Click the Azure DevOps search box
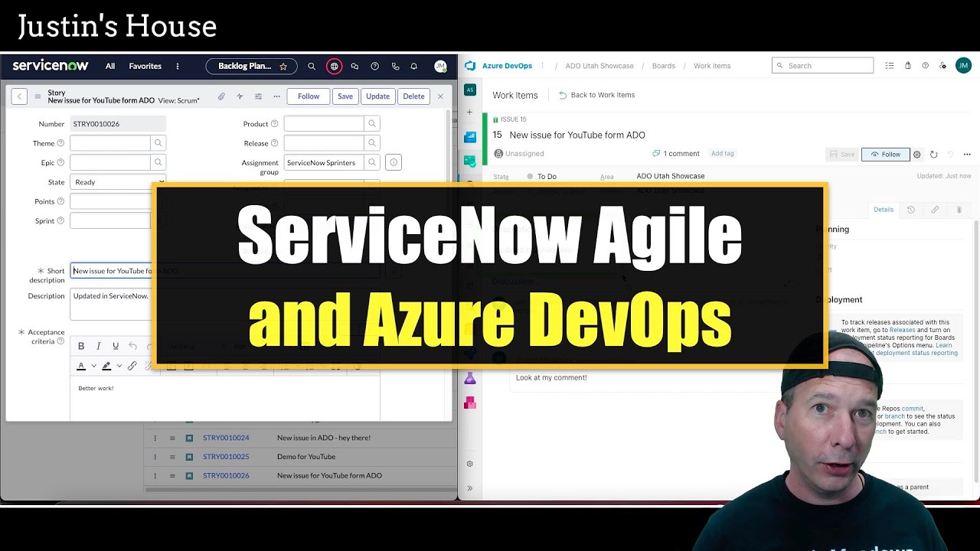The image size is (980, 551). [x=822, y=66]
